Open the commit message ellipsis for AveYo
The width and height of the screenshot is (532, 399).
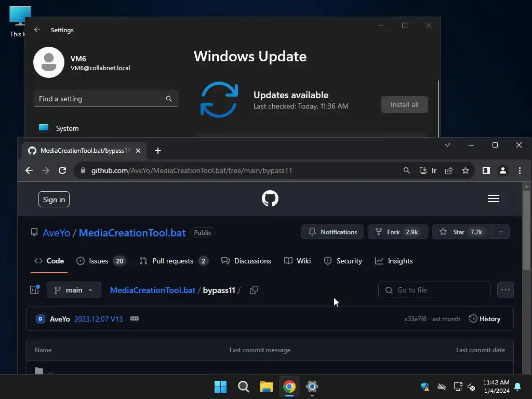pyautogui.click(x=135, y=318)
